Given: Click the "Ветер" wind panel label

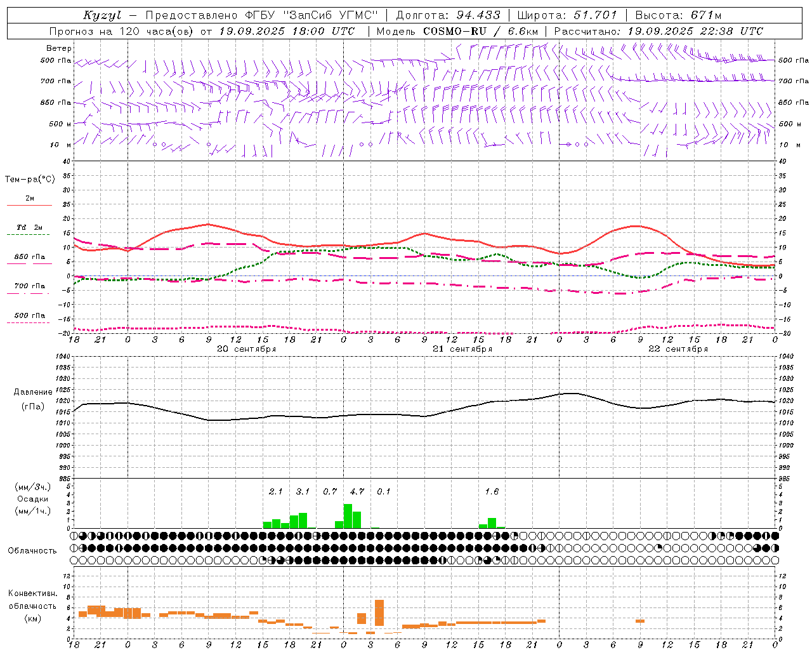Looking at the screenshot, I should [x=59, y=48].
